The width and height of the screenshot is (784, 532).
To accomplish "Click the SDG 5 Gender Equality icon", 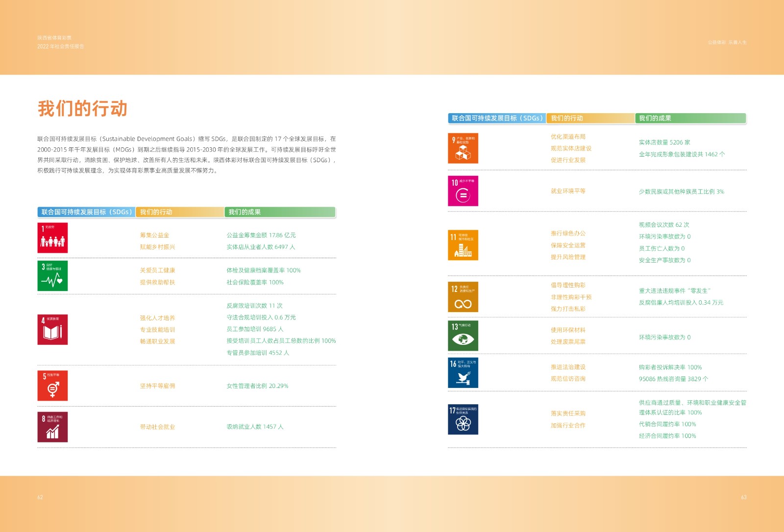I will point(52,386).
